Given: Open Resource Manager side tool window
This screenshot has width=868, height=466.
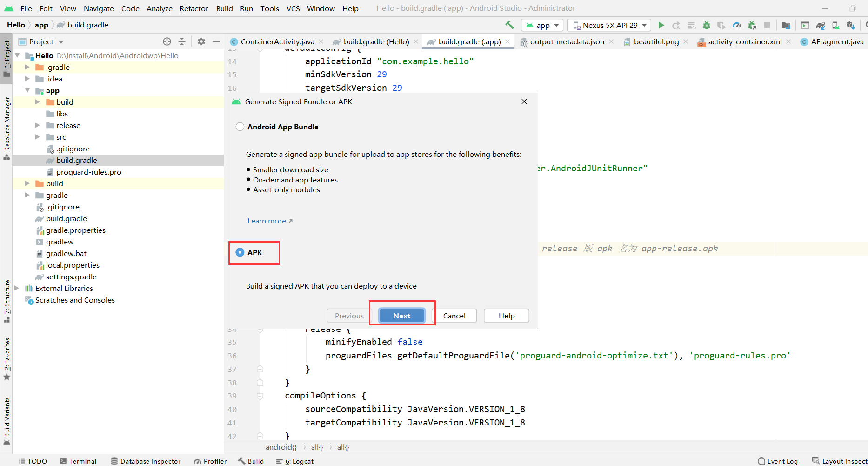Looking at the screenshot, I should 7,128.
